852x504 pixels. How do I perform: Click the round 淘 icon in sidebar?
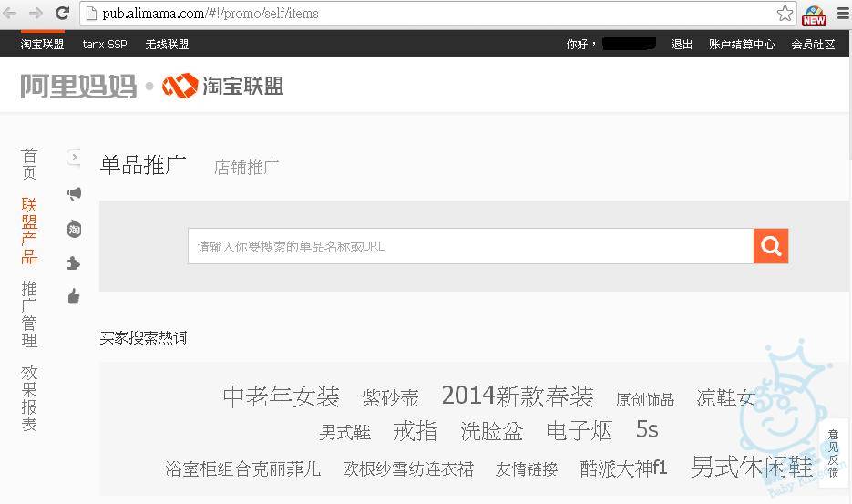[x=74, y=229]
